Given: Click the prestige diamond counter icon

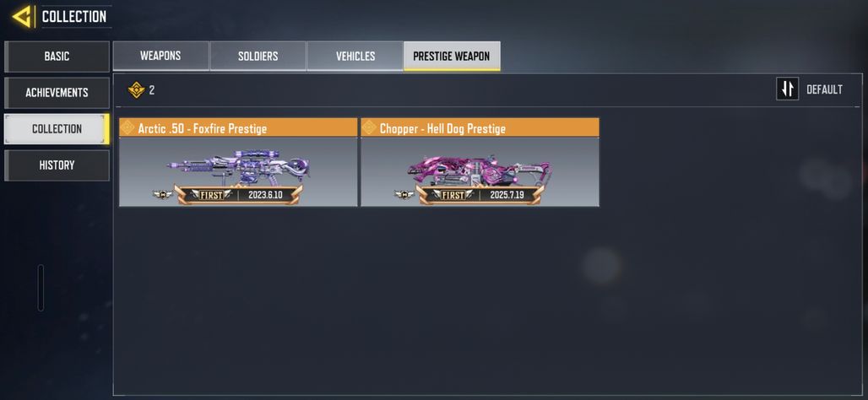Looking at the screenshot, I should click(136, 89).
